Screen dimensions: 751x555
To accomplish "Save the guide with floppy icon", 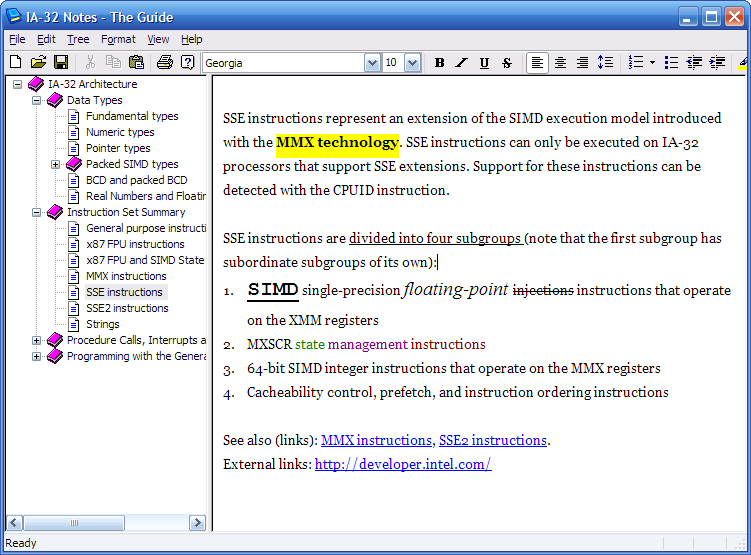I will tap(61, 62).
